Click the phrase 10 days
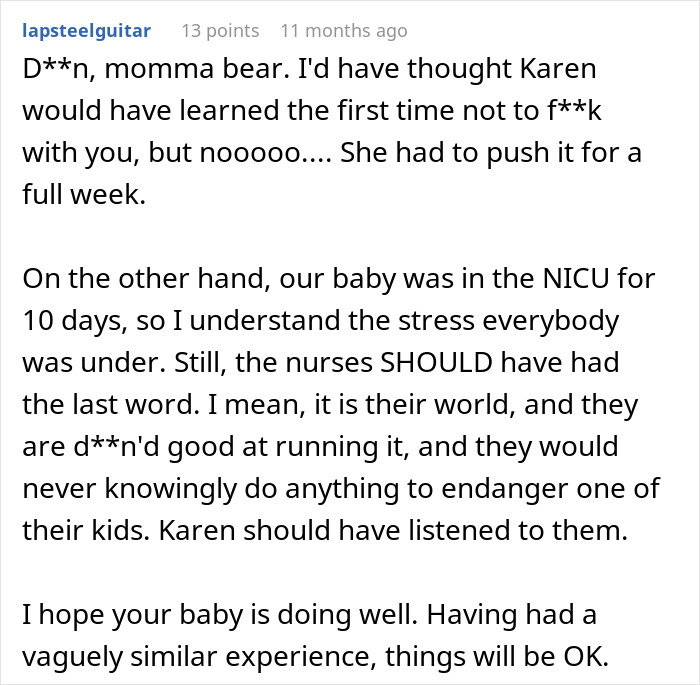Image resolution: width=700 pixels, height=685 pixels. coord(75,321)
